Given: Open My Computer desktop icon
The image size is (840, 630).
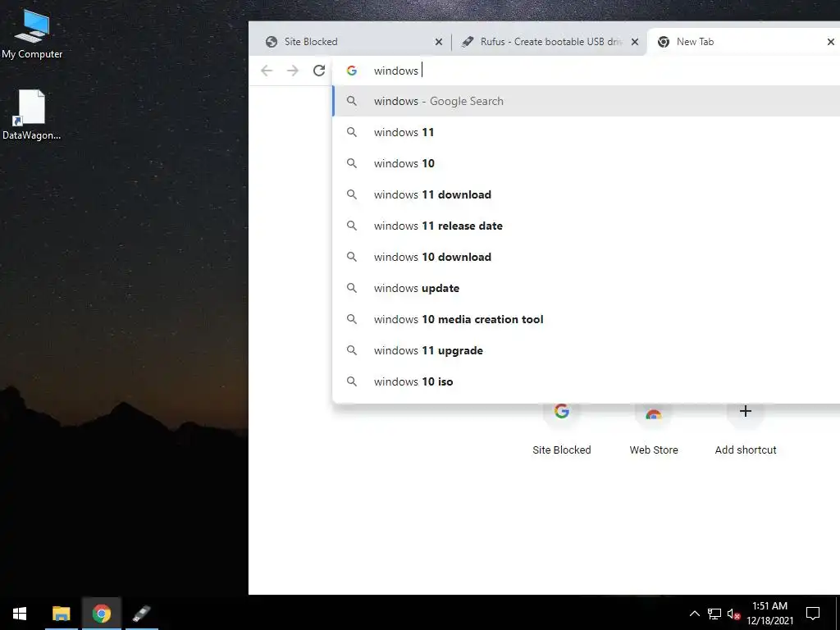Looking at the screenshot, I should tap(32, 34).
